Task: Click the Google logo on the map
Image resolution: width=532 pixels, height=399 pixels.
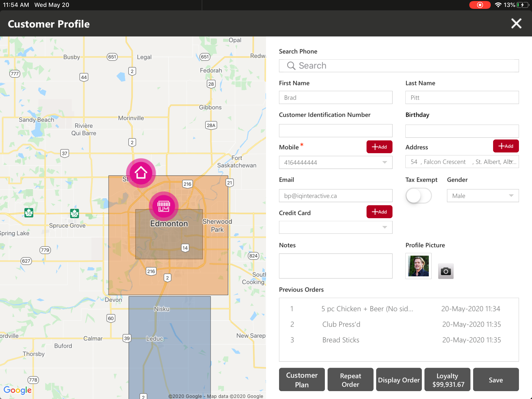Action: pyautogui.click(x=17, y=390)
